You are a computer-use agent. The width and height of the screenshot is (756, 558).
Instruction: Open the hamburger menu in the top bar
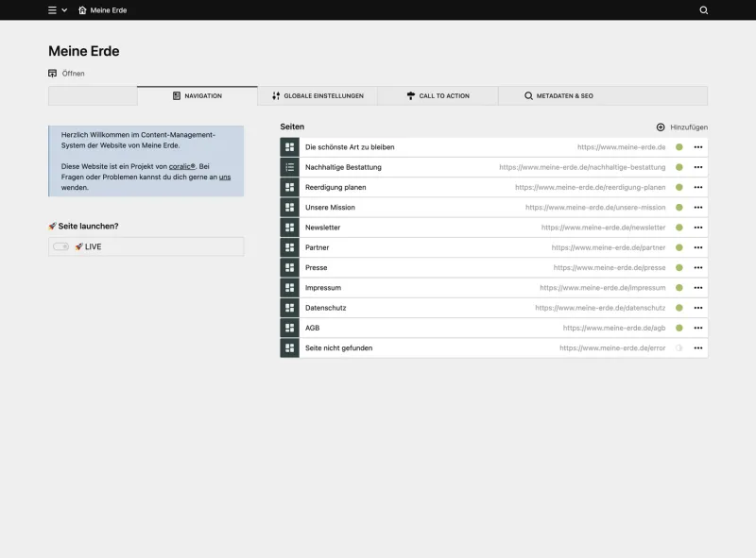(x=51, y=10)
